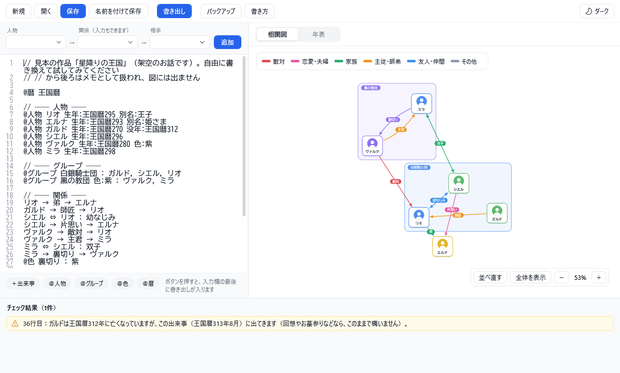
Task: Insert the @人物 snippet
Action: point(57,284)
